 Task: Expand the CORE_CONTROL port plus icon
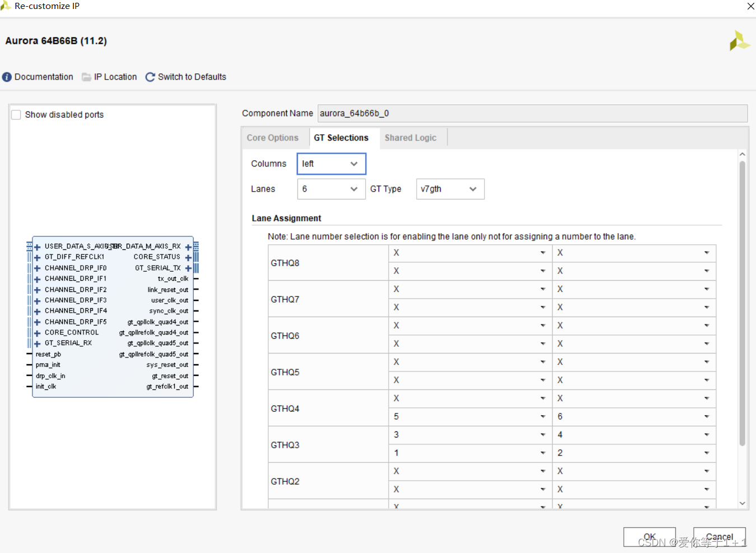[x=37, y=333]
